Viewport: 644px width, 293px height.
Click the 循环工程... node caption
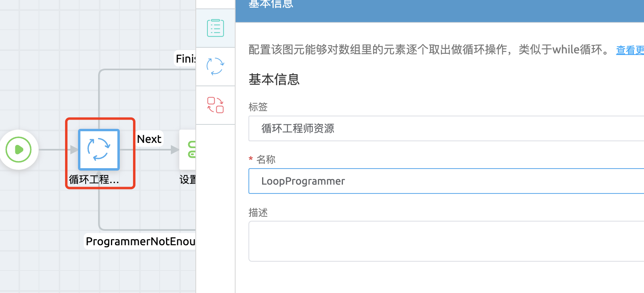[x=94, y=179]
